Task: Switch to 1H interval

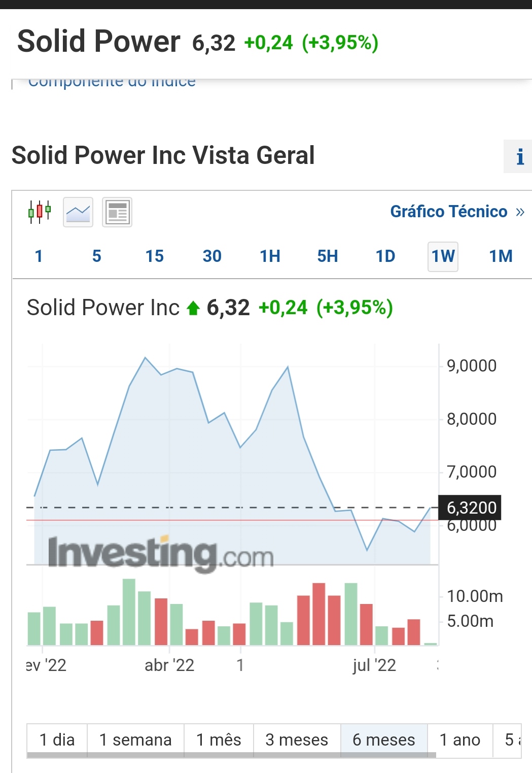Action: (270, 256)
